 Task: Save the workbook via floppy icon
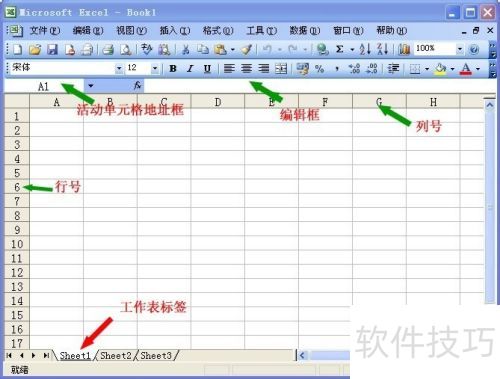tap(52, 50)
